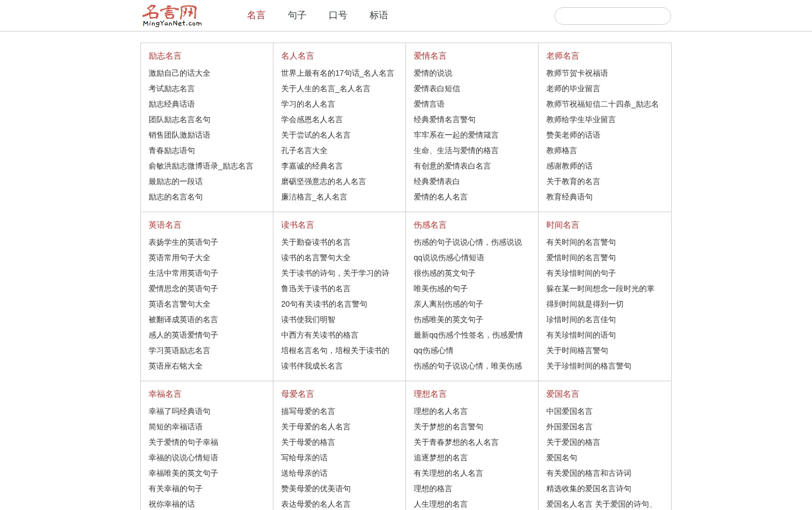This screenshot has width=812, height=510.
Task: Open the 理想名言 category heading
Action: [x=430, y=394]
